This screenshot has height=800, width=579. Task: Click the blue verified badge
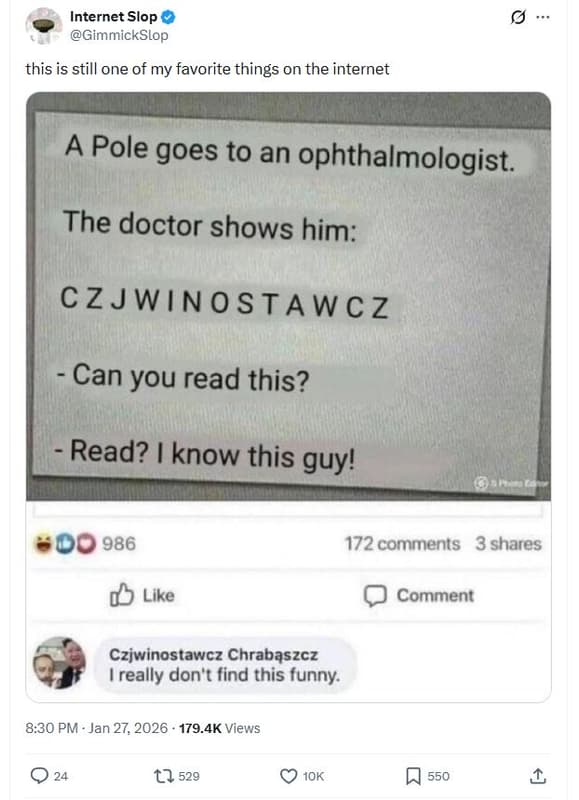168,17
